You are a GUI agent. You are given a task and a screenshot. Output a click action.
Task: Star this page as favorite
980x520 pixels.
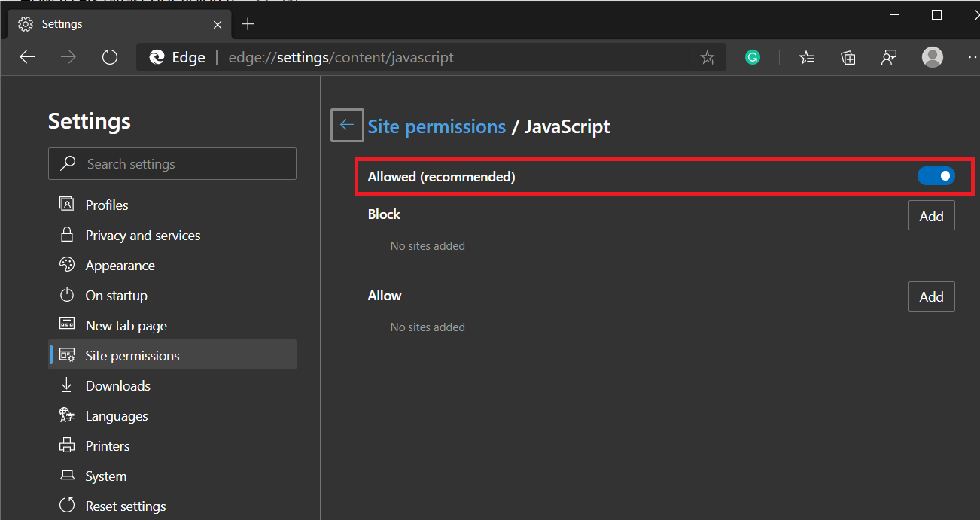point(708,57)
